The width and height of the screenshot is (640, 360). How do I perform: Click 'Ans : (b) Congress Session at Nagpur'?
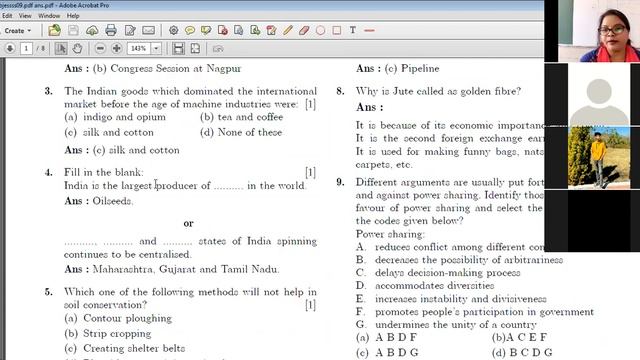point(153,68)
